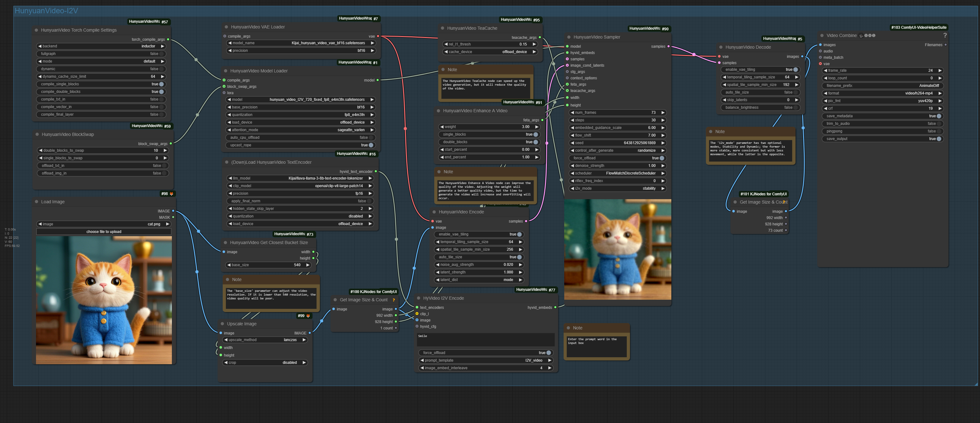Screen dimensions: 980x423
Task: Click the #103 ComfyUI-VideoHelperSuite badge
Action: 918,28
